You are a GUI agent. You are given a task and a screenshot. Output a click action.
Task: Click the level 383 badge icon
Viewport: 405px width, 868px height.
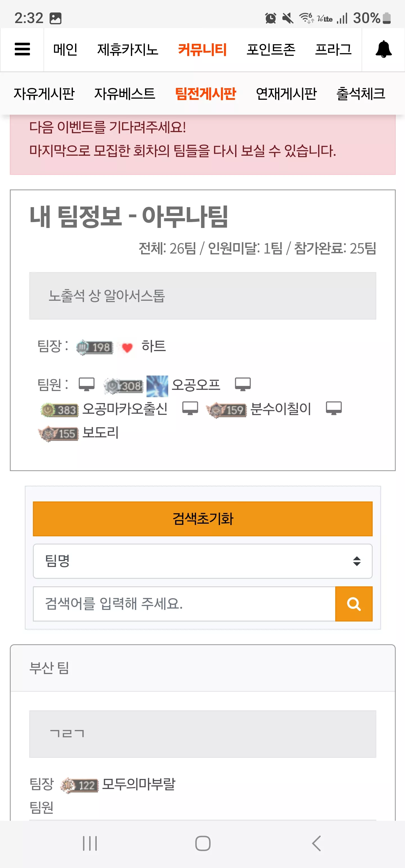click(59, 410)
